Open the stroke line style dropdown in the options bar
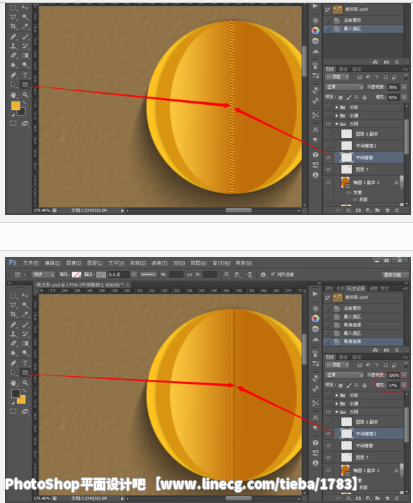The width and height of the screenshot is (413, 503). 148,275
